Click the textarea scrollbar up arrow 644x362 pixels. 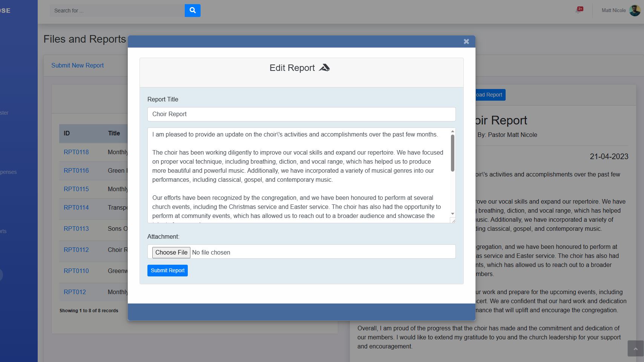(452, 132)
